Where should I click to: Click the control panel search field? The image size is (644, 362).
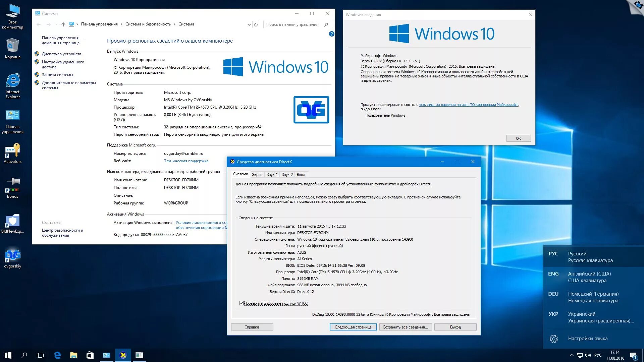coord(292,24)
